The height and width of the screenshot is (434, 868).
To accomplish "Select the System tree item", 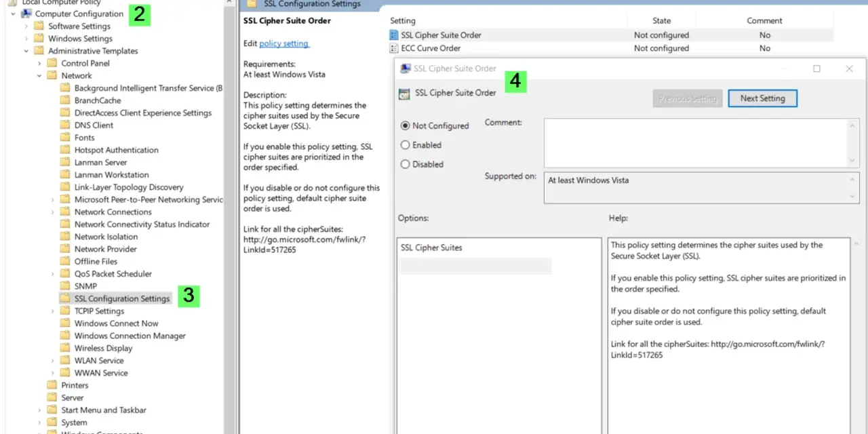I will (x=74, y=422).
